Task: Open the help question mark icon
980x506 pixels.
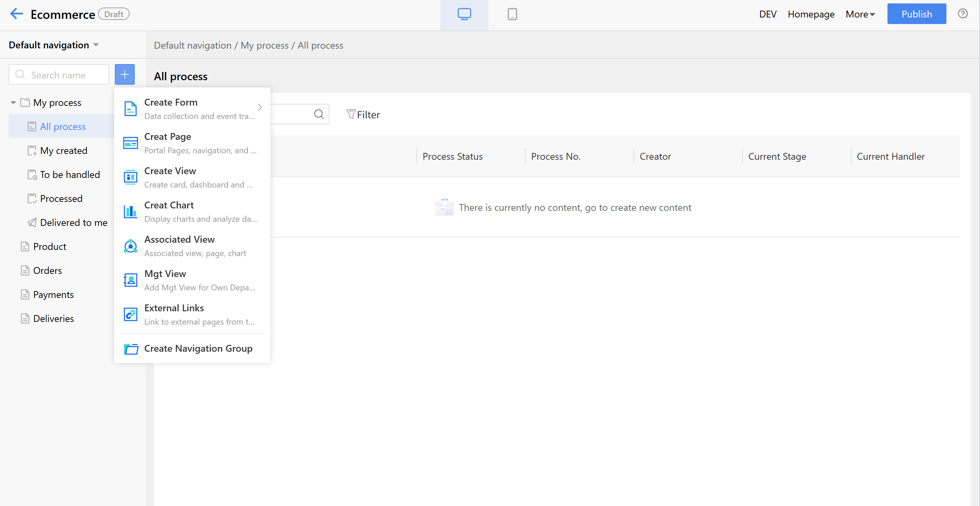Action: pyautogui.click(x=963, y=14)
